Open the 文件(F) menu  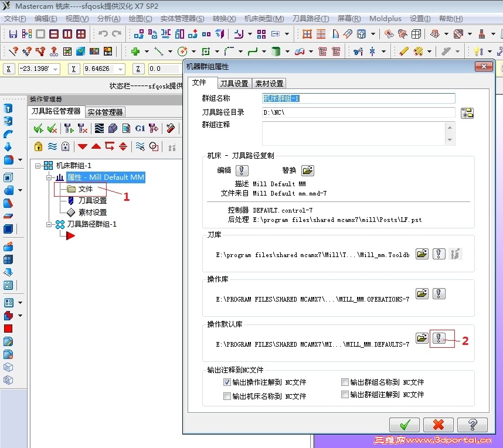coord(15,19)
